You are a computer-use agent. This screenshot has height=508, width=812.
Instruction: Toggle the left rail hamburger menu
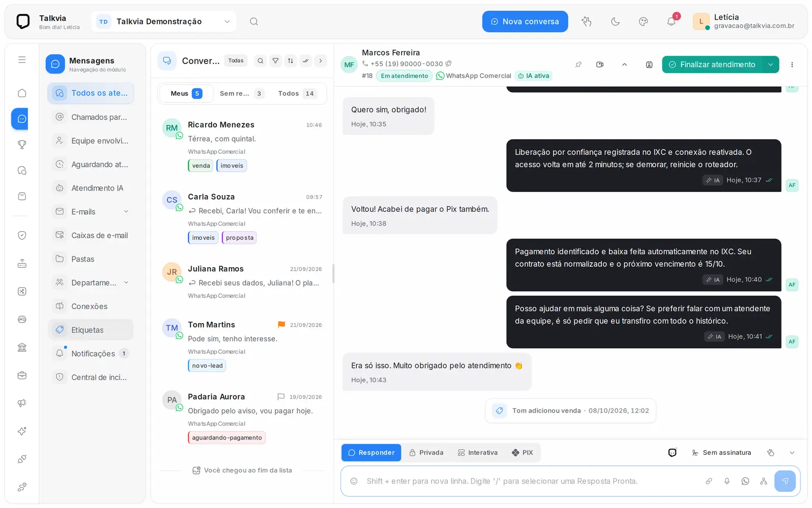click(x=22, y=60)
